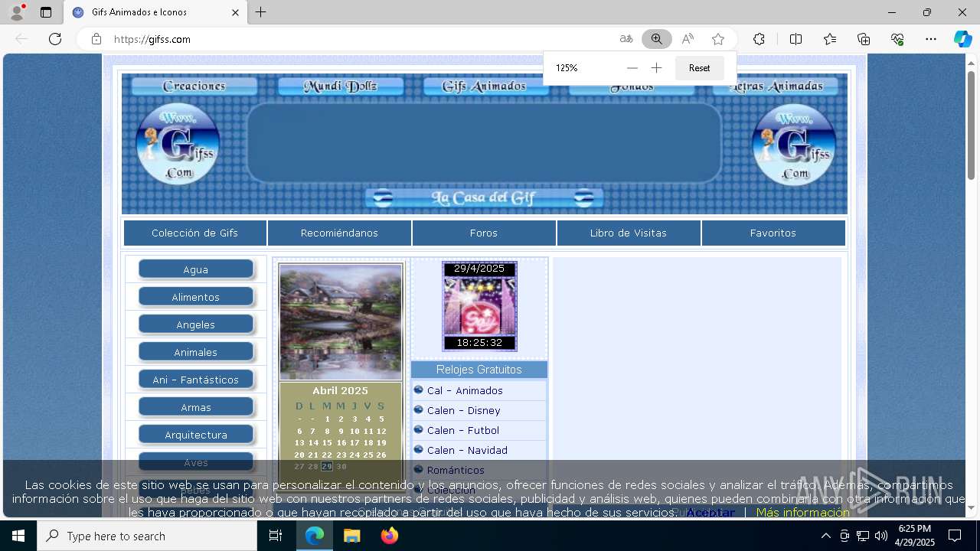Image resolution: width=980 pixels, height=551 pixels.
Task: Refresh the current page
Action: click(55, 39)
